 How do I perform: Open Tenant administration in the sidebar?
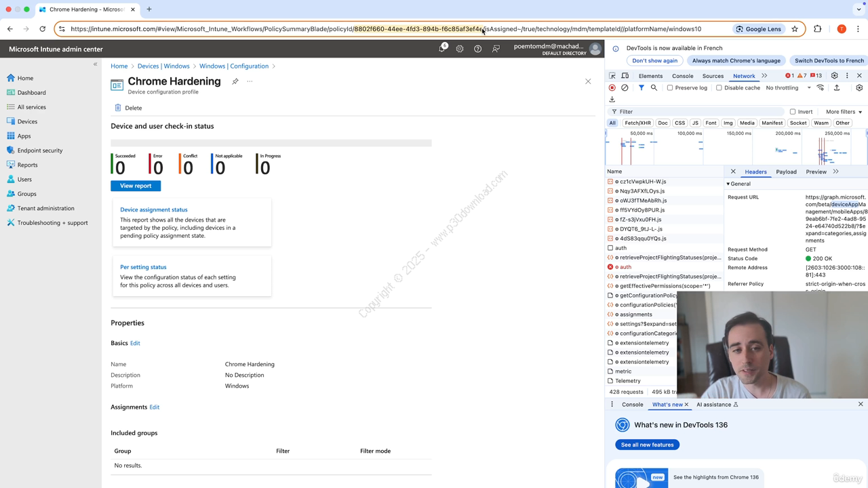tap(46, 208)
